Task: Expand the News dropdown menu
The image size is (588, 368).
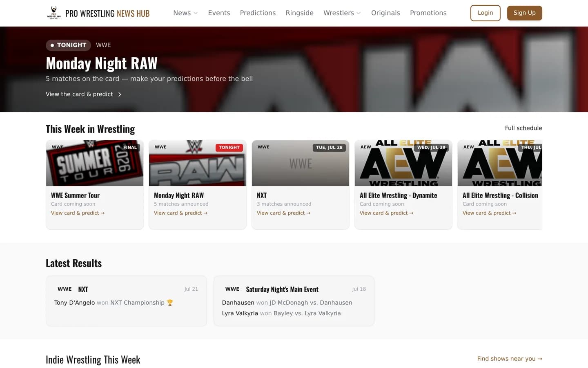Action: 185,13
